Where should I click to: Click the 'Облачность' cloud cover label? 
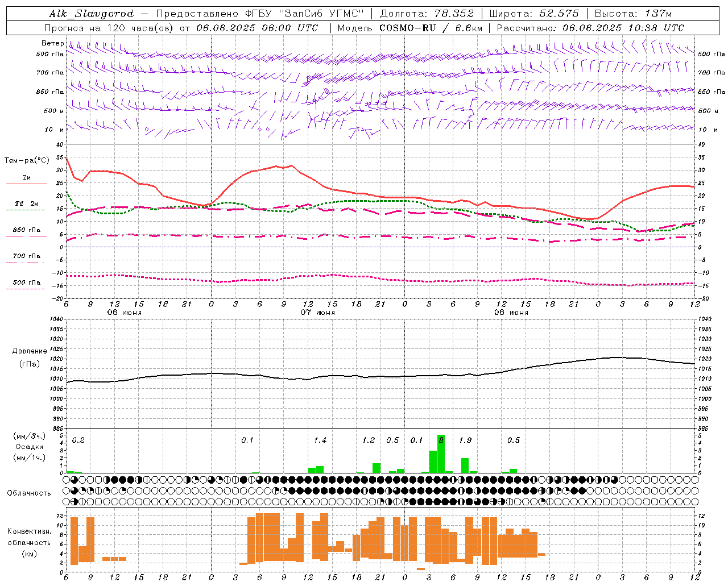pos(29,493)
